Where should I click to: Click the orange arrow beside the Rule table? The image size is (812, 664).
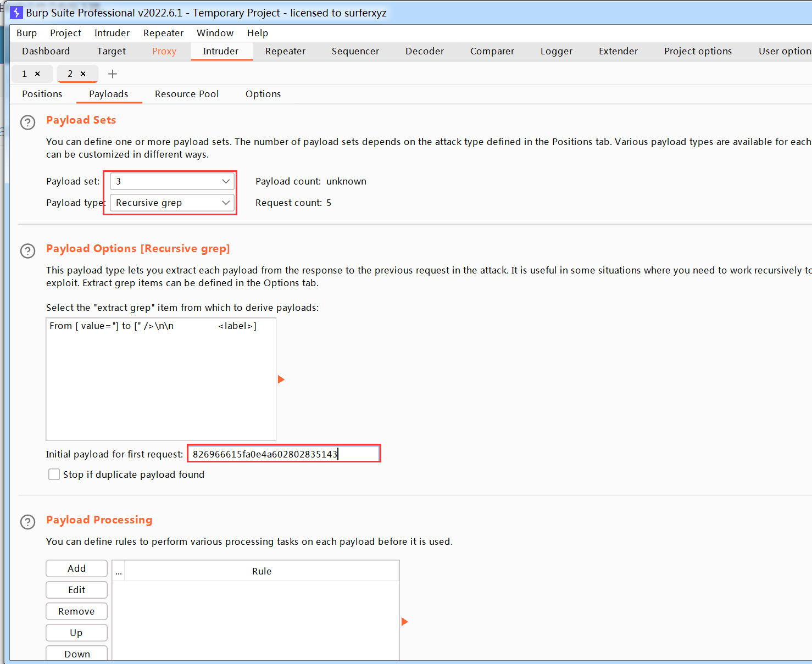[404, 622]
